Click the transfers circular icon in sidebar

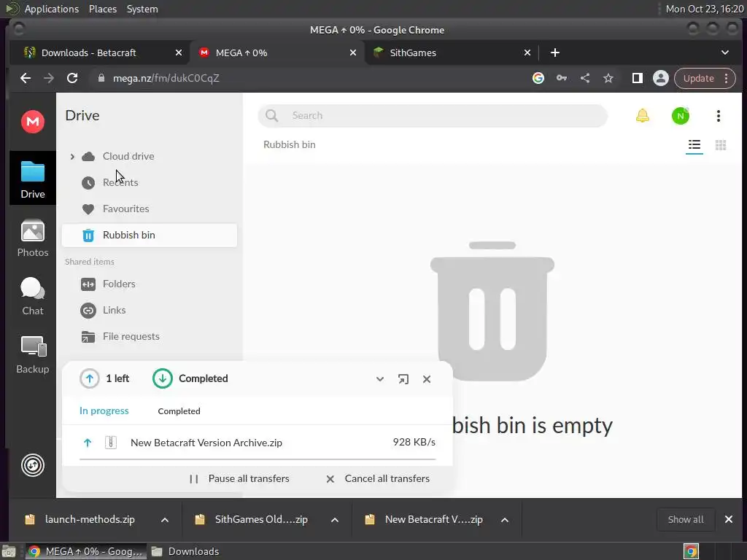click(x=32, y=465)
